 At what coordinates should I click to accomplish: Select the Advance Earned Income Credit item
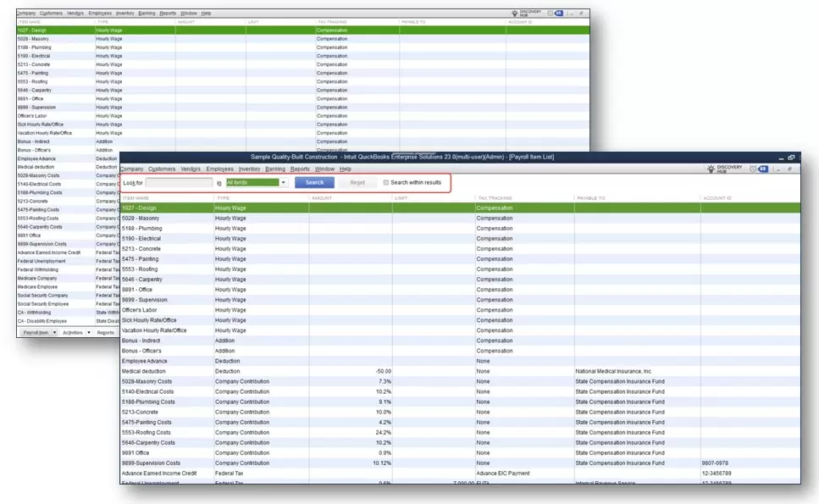click(x=169, y=474)
